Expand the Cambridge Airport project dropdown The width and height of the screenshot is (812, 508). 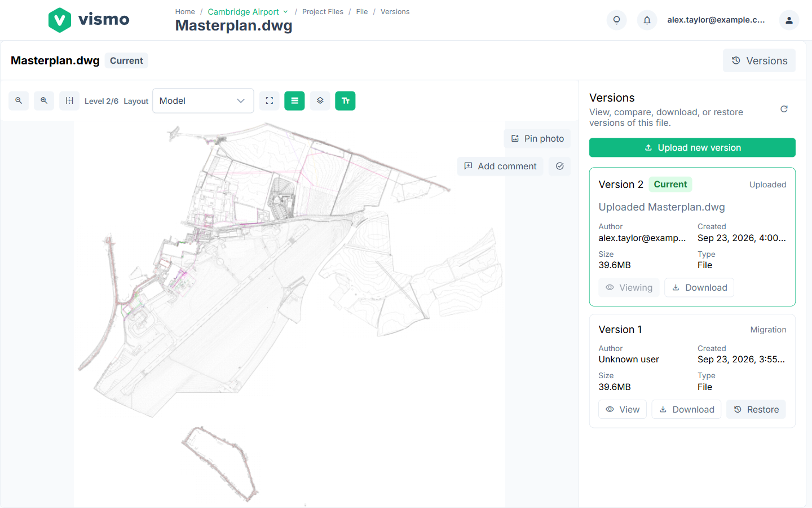pyautogui.click(x=248, y=11)
